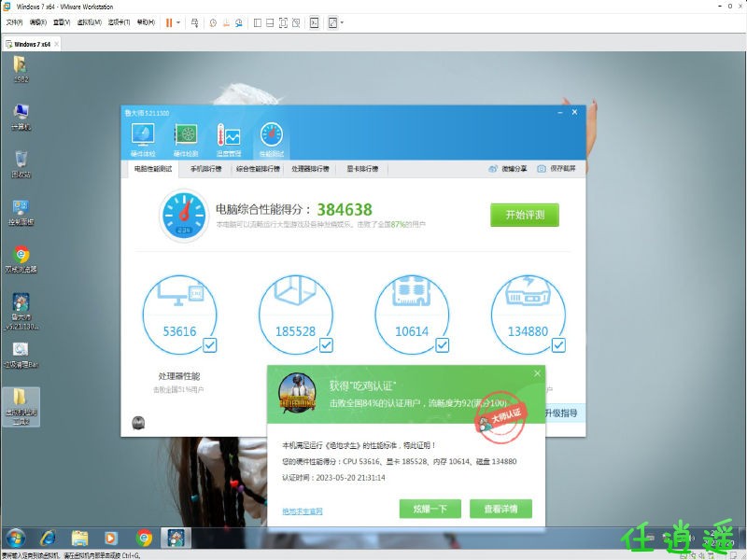Select the highlighted folder at desktop bottom-left

pyautogui.click(x=21, y=406)
